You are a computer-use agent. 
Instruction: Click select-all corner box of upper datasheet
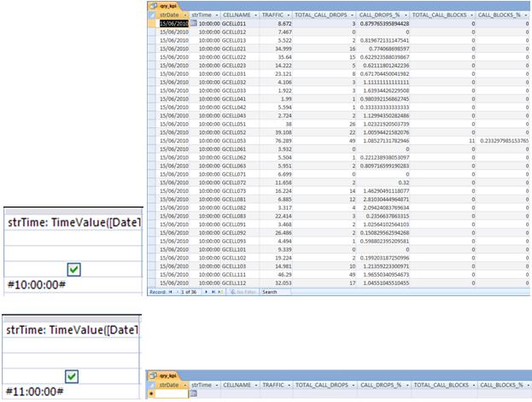[x=154, y=15]
